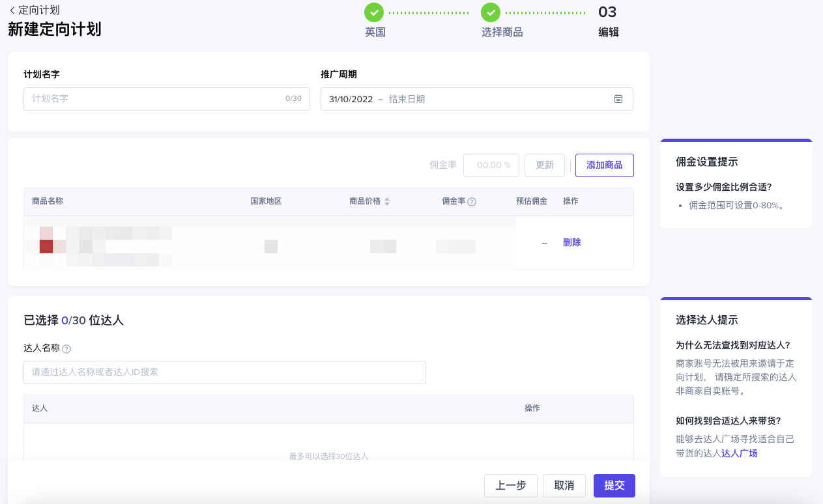Submit the plan via the 提交 button
823x504 pixels.
[x=613, y=485]
